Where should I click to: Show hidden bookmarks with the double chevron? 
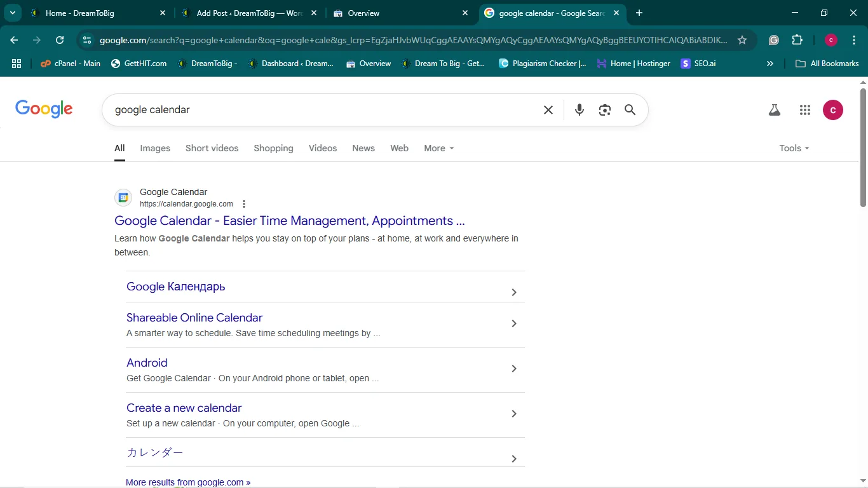point(770,64)
